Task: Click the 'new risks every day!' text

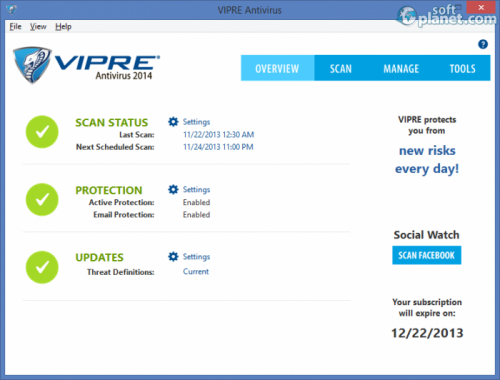Action: [x=427, y=160]
